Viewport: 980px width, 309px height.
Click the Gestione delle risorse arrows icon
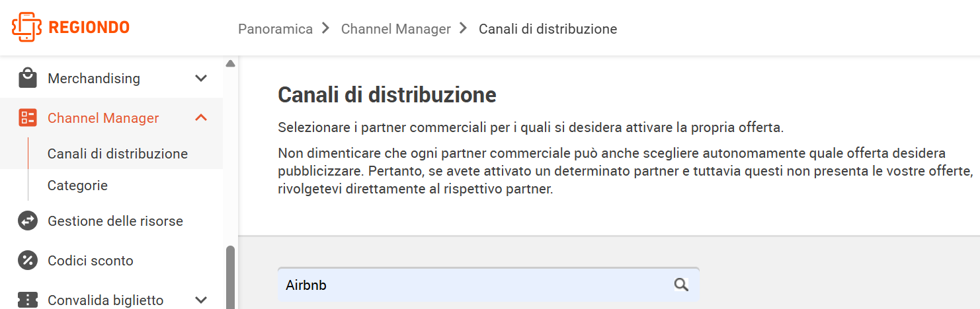[x=28, y=221]
